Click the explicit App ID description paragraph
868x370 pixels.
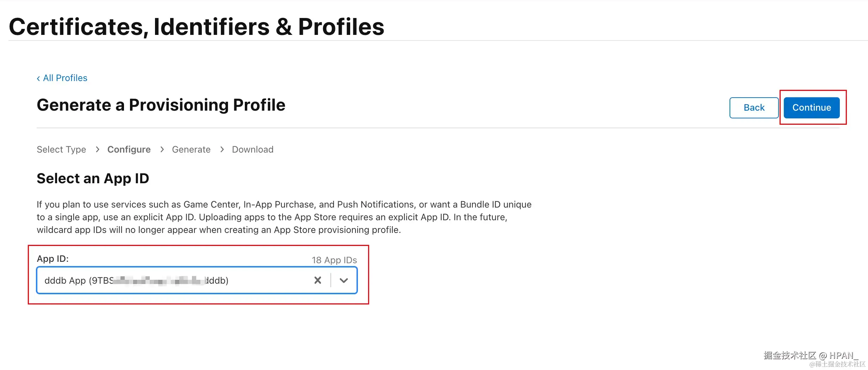[x=284, y=217]
